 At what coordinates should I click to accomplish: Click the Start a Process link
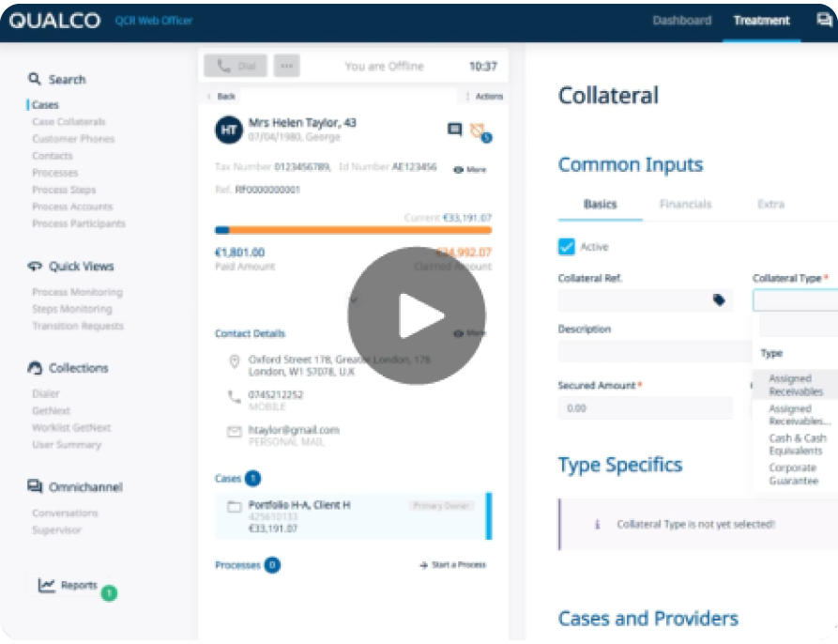(453, 565)
